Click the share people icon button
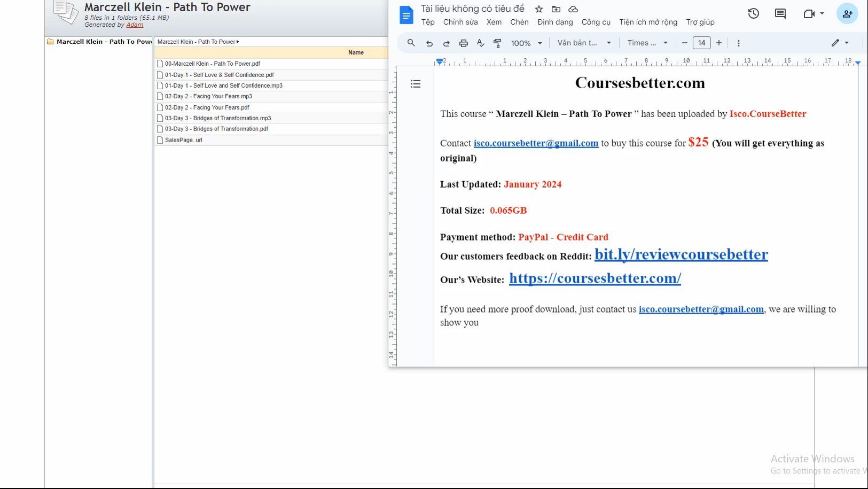 (847, 14)
